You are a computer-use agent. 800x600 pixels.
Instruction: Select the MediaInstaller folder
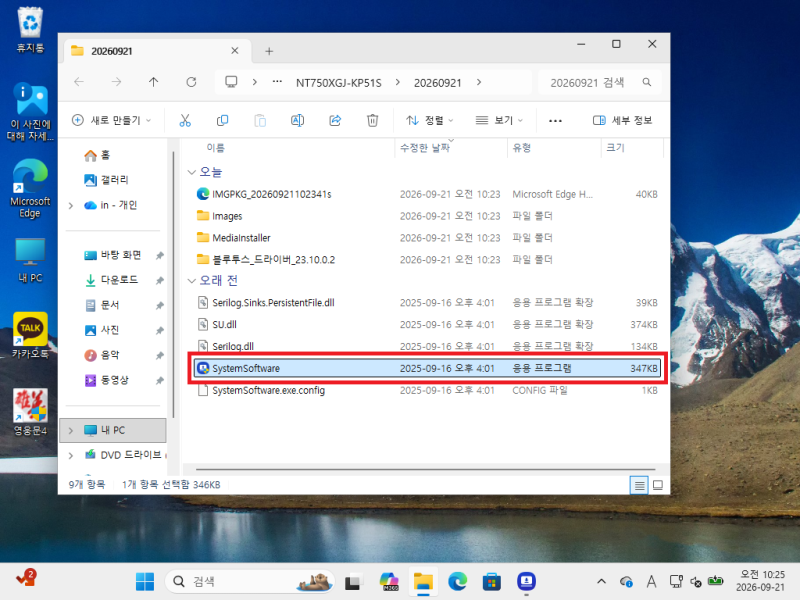click(x=427, y=238)
